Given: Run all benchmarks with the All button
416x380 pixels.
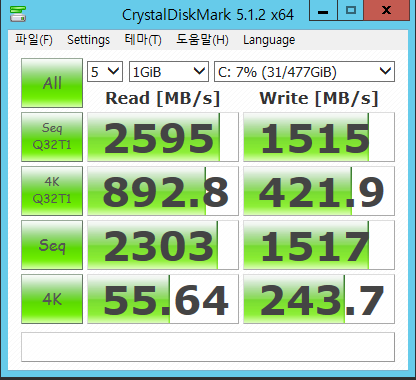Looking at the screenshot, I should pyautogui.click(x=52, y=83).
